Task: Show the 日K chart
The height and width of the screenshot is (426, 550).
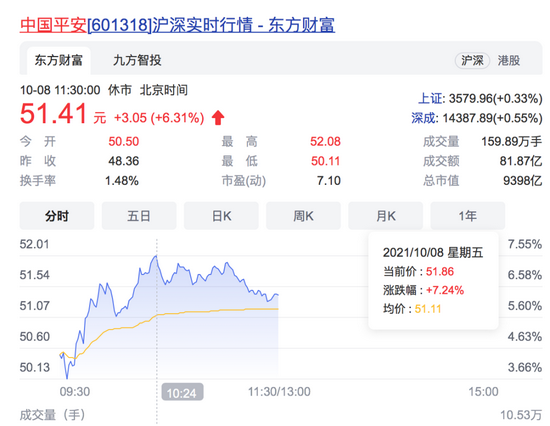Action: [x=221, y=216]
